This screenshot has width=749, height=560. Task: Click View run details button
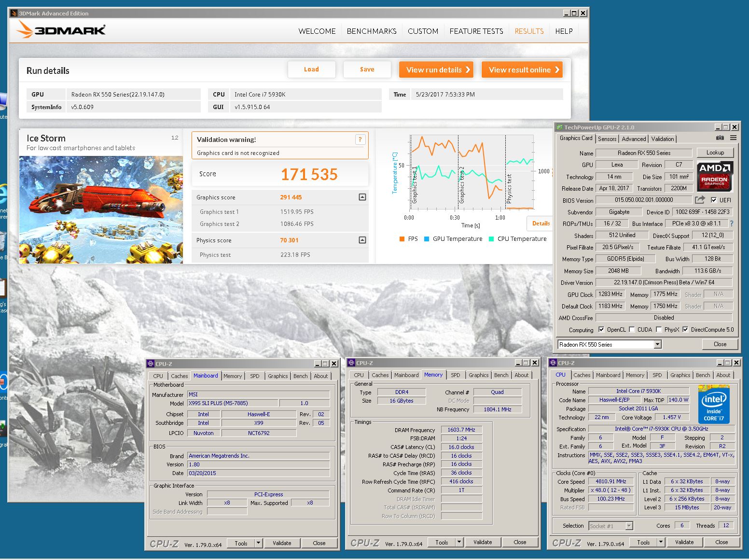click(x=436, y=70)
